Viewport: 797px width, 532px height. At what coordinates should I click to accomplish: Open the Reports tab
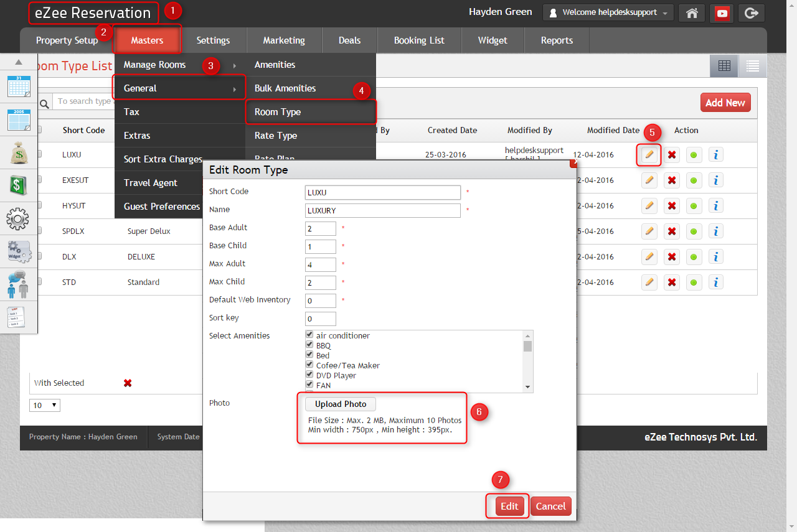[557, 40]
